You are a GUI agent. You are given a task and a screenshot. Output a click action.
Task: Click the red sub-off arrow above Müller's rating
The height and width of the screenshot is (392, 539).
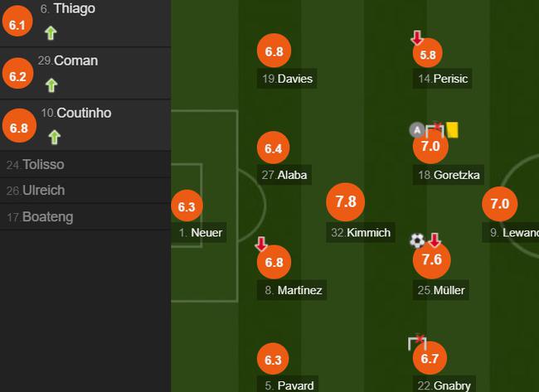point(435,240)
